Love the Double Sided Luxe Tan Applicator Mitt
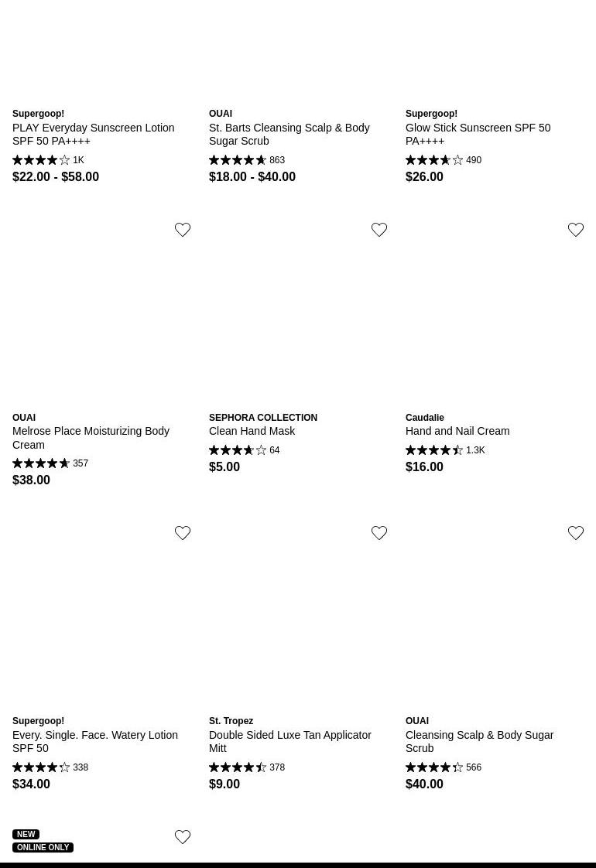Image resolution: width=596 pixels, height=868 pixels. point(379,533)
